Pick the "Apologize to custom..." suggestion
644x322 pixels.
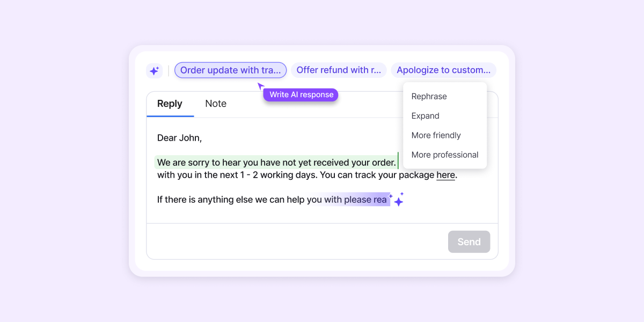(444, 70)
